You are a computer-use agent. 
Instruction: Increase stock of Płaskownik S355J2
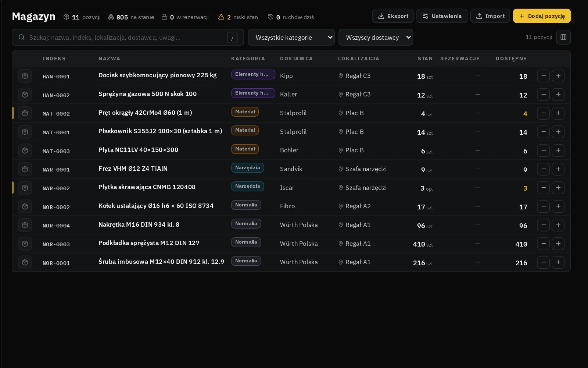(x=558, y=132)
